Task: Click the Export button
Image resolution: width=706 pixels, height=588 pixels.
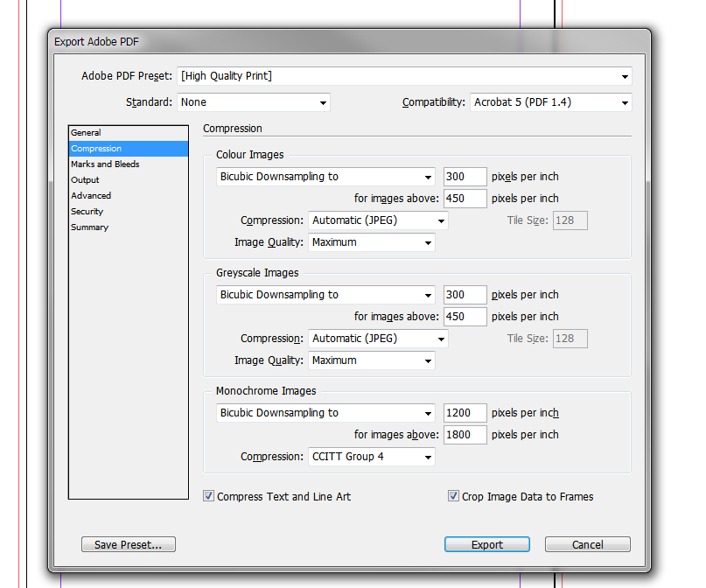Action: [487, 544]
